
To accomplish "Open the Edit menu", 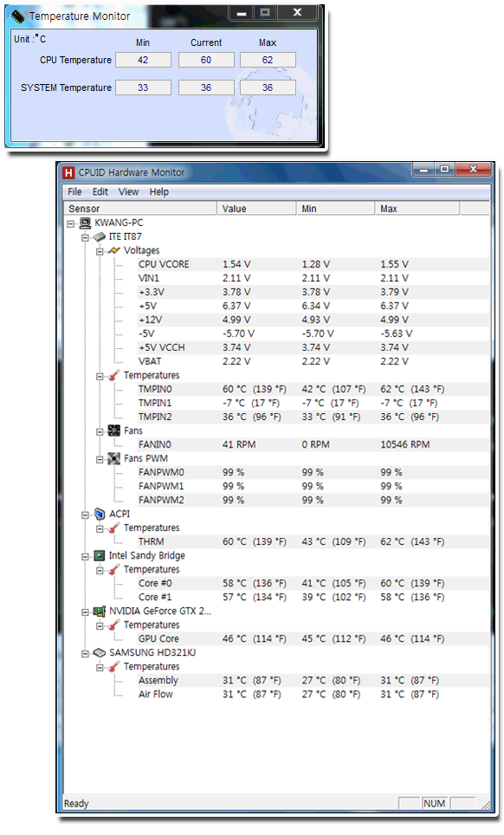I will [100, 191].
